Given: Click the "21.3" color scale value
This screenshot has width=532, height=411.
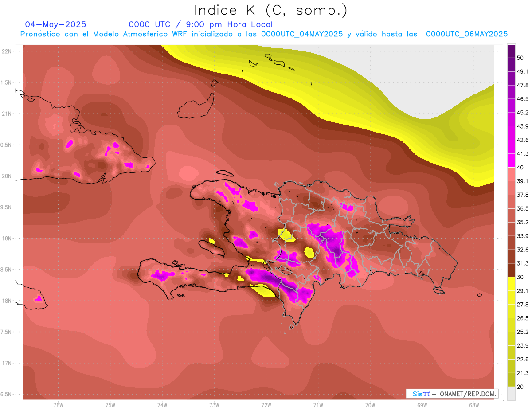Looking at the screenshot, I should coord(523,373).
